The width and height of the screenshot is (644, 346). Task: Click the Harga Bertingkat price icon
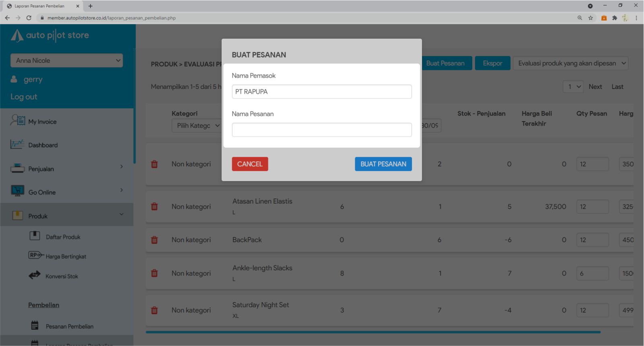tap(35, 255)
